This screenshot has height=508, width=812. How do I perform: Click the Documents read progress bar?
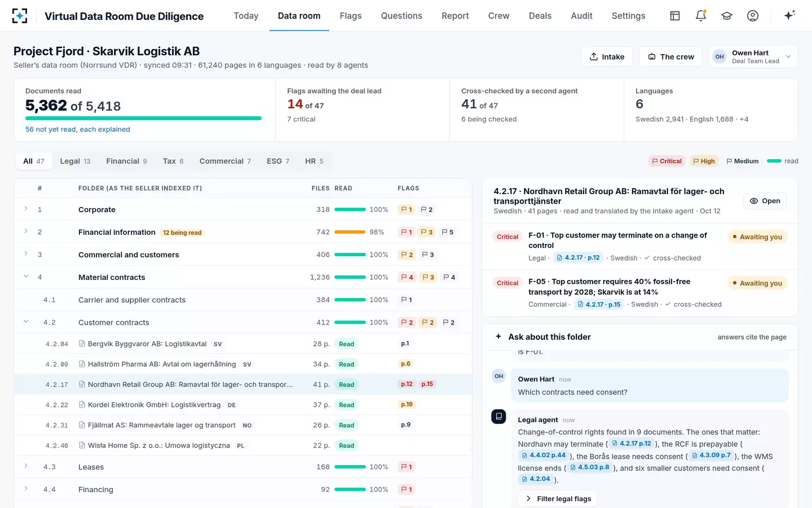tap(144, 118)
